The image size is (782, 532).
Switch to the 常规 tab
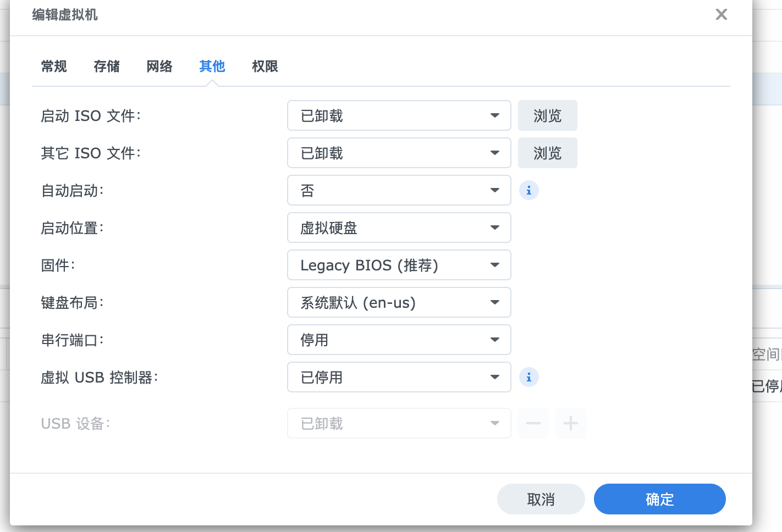[54, 66]
